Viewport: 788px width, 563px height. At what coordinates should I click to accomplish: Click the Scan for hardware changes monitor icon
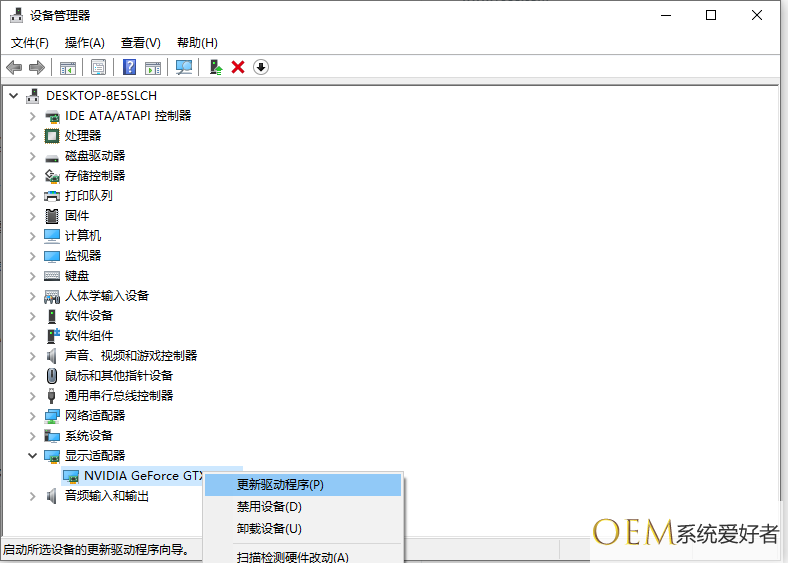tap(184, 67)
